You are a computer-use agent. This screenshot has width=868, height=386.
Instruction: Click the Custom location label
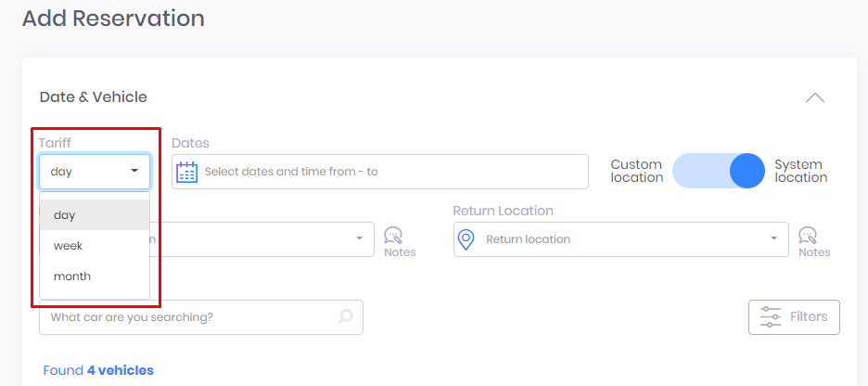(x=636, y=171)
